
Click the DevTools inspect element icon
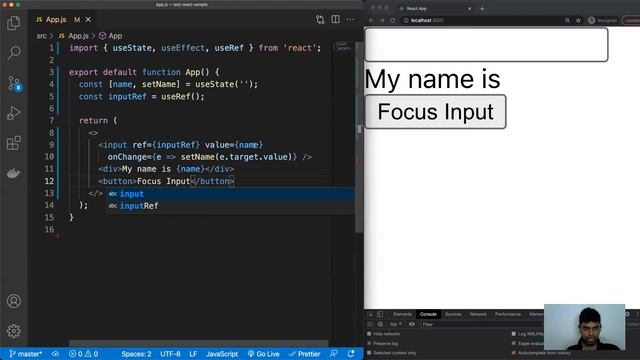371,314
